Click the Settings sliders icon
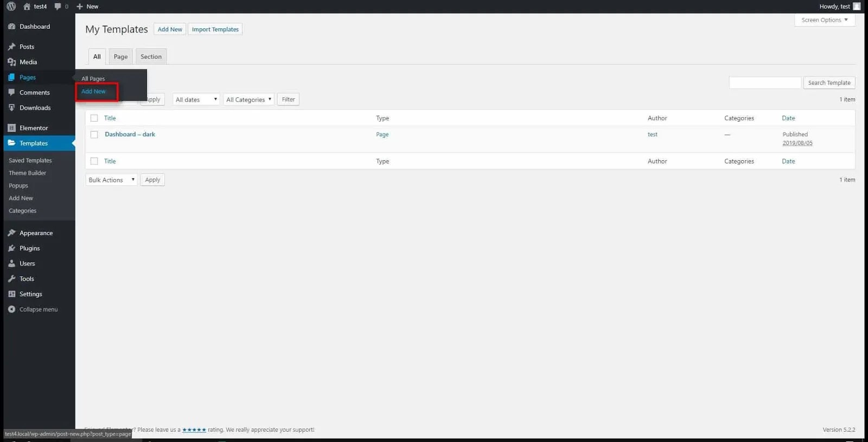 click(x=11, y=294)
